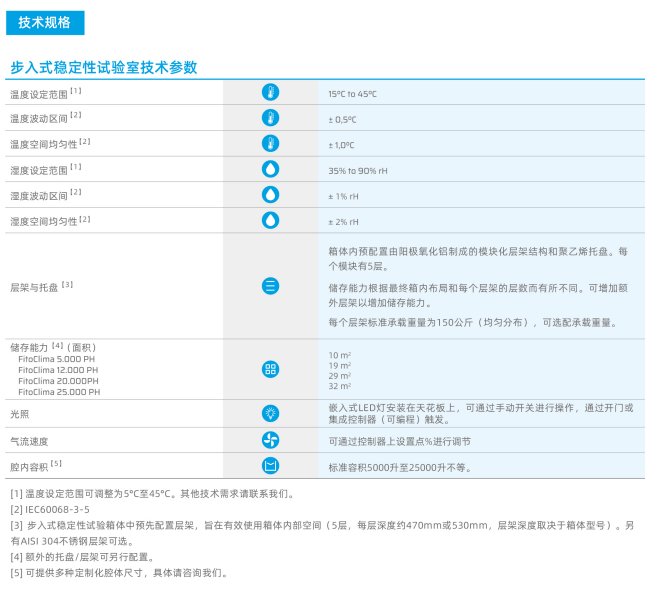Click water drop icon in 湿度空间均匀性 row
This screenshot has width=650, height=595.
270,220
